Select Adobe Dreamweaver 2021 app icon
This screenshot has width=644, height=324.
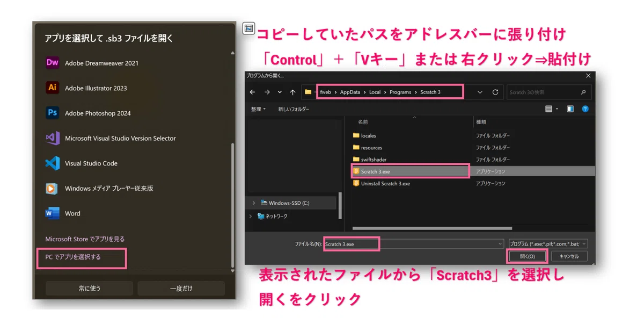(x=52, y=63)
